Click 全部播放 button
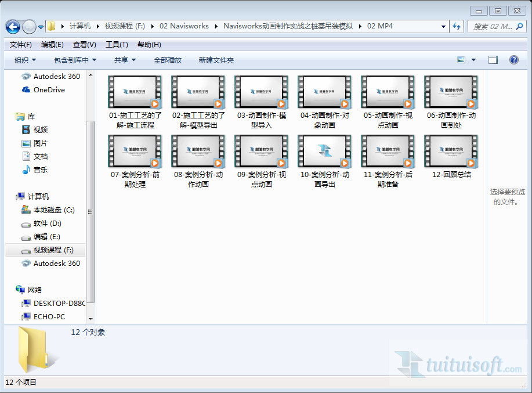Viewport: 532px width, 393px height. (168, 60)
